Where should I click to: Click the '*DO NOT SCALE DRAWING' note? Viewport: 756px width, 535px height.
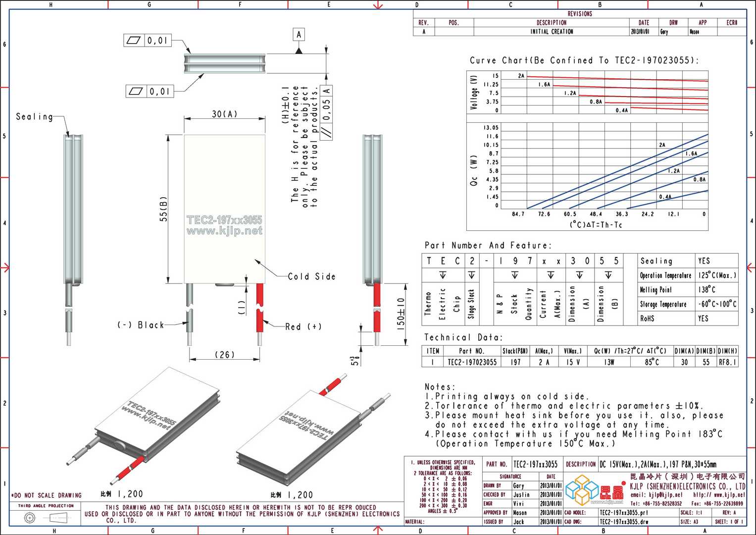[46, 495]
